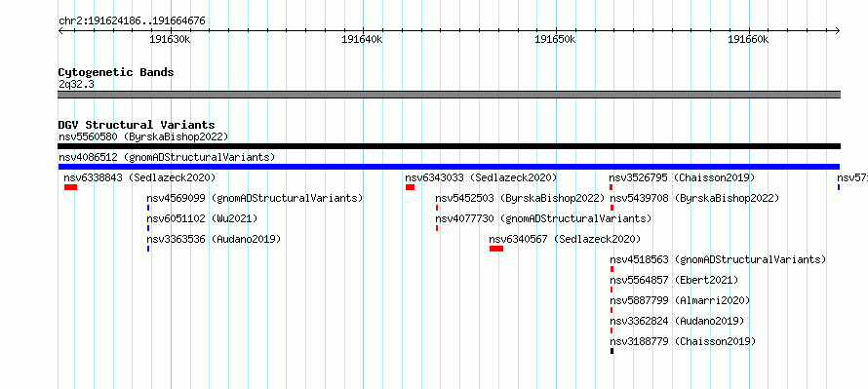This screenshot has height=389, width=868.
Task: Click the chr2:191624186..191664676 coordinates text
Action: coord(132,21)
